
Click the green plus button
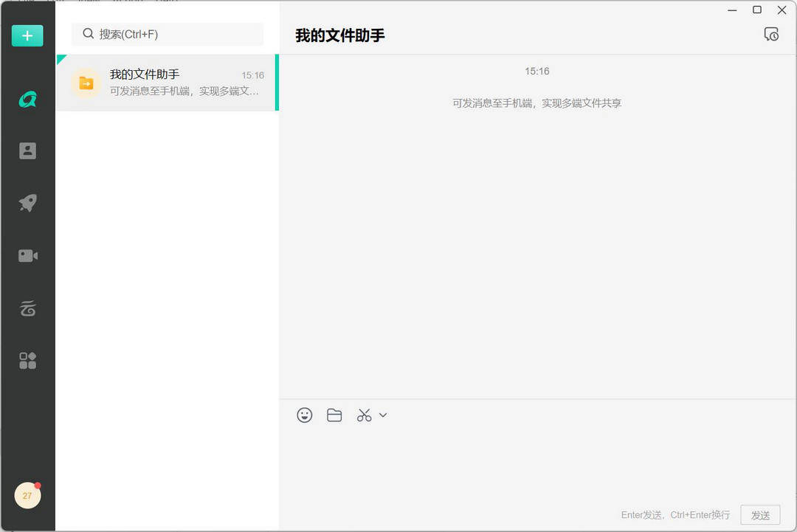[27, 35]
